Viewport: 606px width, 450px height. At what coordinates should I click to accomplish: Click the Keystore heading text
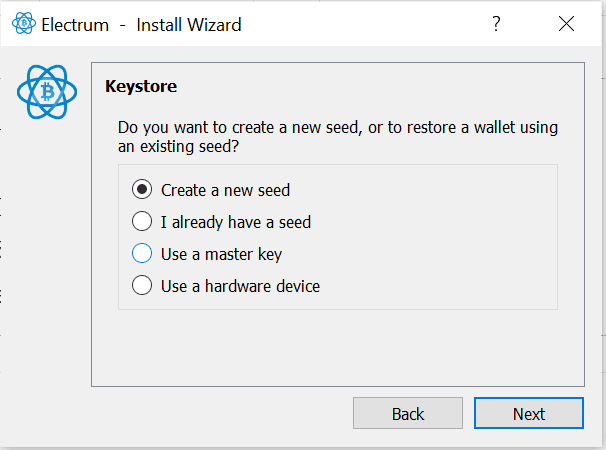coord(141,87)
